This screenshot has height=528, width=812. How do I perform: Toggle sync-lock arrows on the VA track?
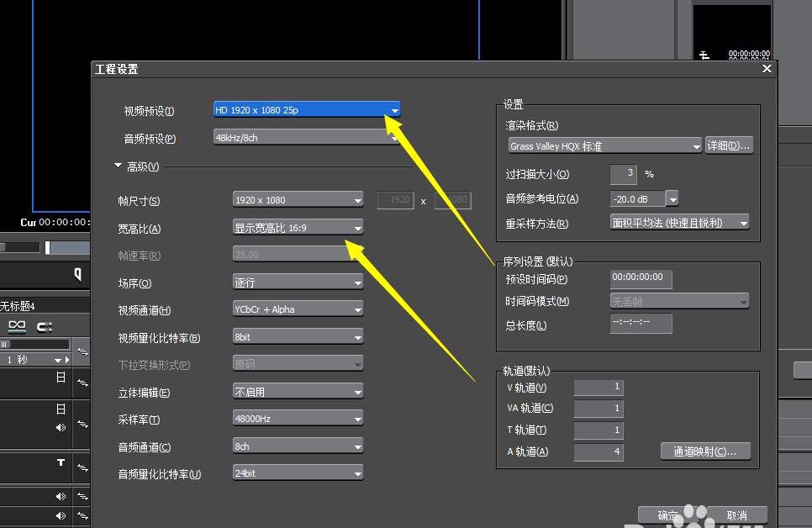[x=82, y=424]
